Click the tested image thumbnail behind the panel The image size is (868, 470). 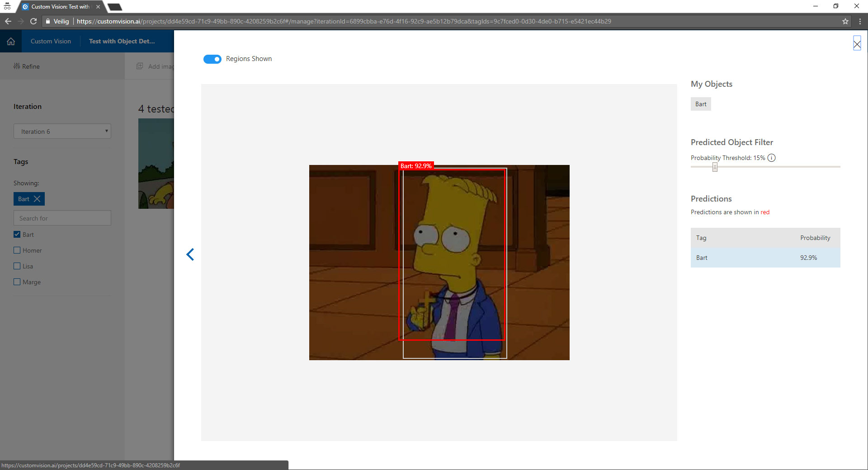coord(156,163)
